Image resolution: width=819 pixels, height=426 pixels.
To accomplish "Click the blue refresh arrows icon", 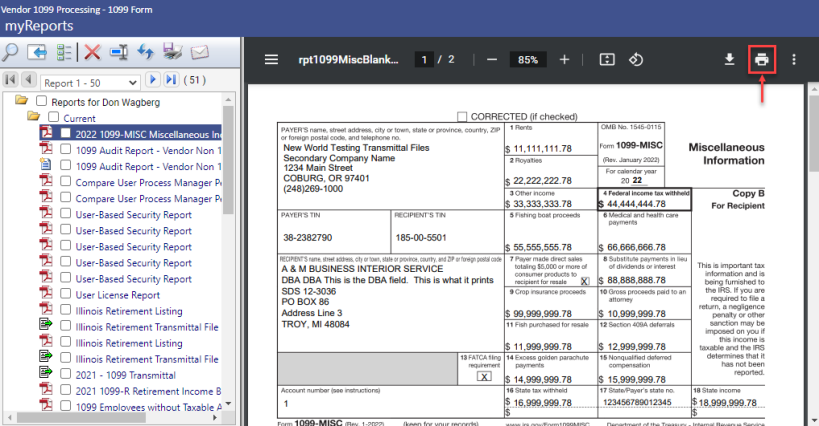I will (146, 52).
